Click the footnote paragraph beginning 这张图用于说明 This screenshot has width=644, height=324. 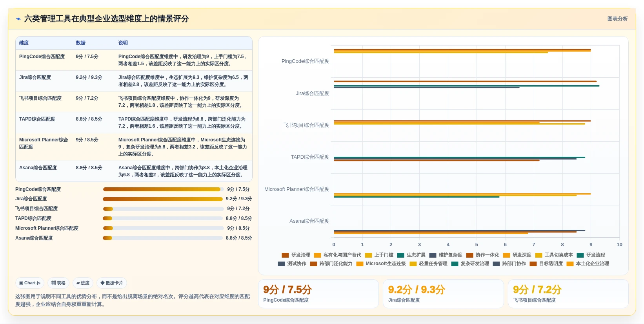coord(133,300)
